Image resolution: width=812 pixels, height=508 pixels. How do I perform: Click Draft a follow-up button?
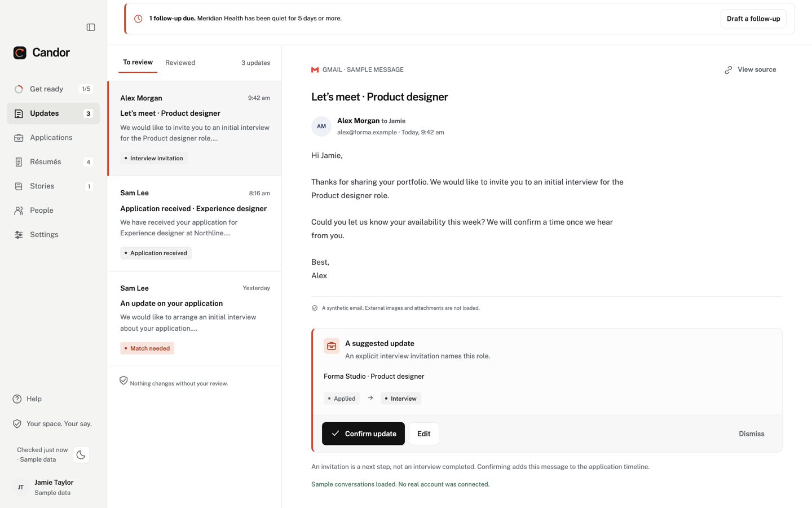[753, 19]
